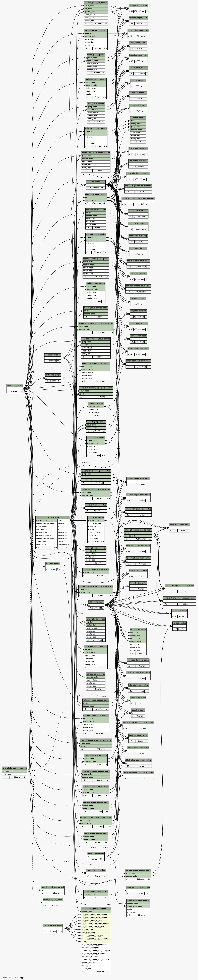
Task: Select the taxonomic_source column in marine_species
Action: [x=53, y=535]
